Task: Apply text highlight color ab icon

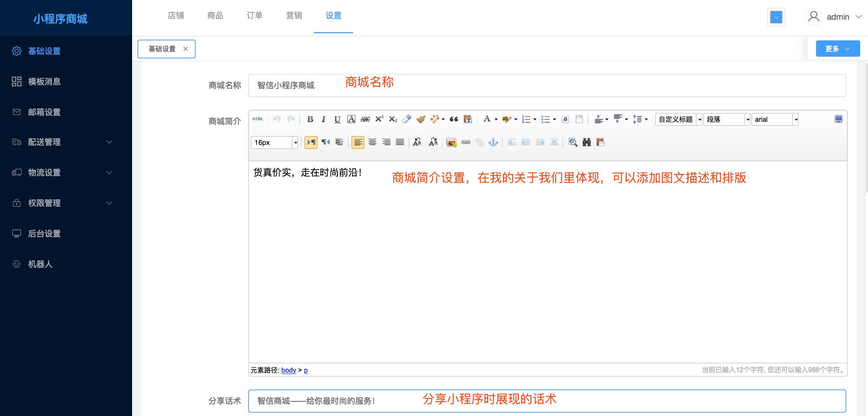Action: [506, 119]
